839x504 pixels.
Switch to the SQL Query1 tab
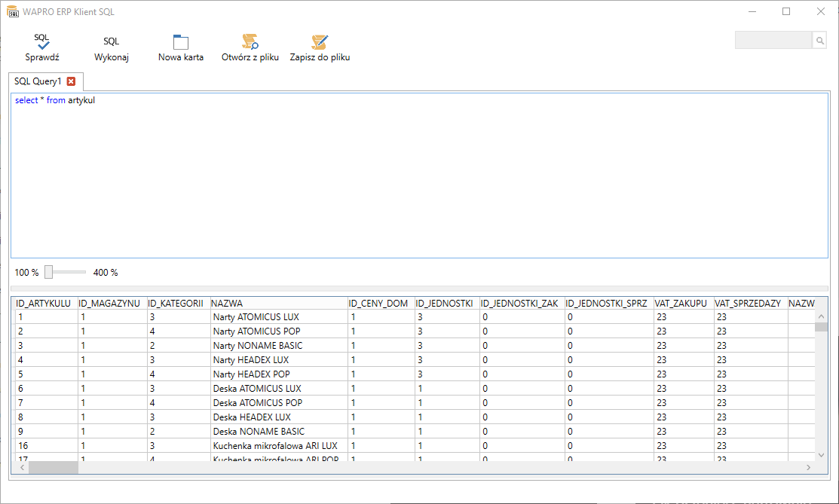pyautogui.click(x=38, y=81)
